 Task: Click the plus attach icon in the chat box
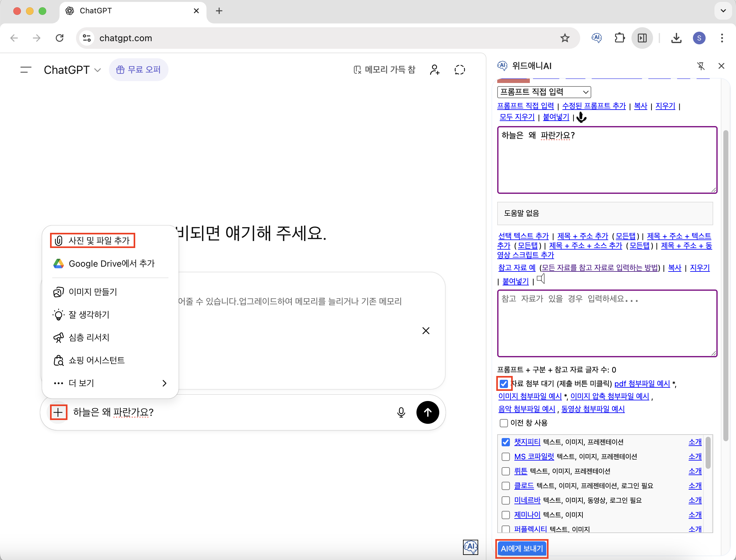(x=58, y=412)
